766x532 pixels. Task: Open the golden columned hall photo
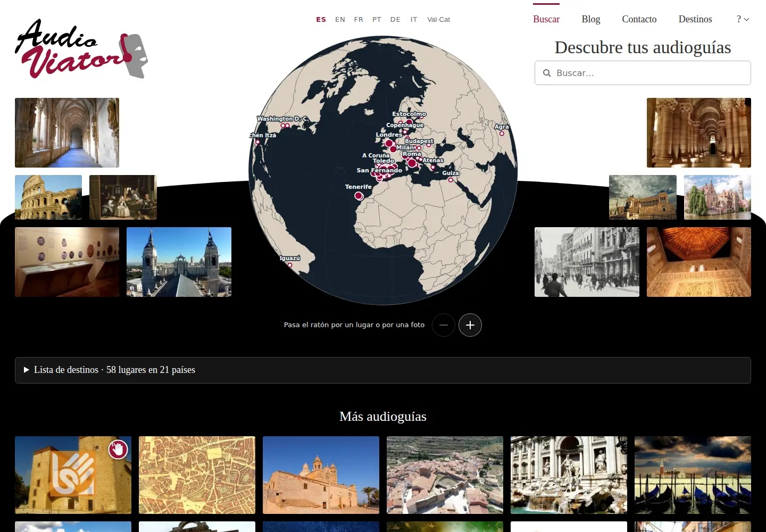point(699,133)
